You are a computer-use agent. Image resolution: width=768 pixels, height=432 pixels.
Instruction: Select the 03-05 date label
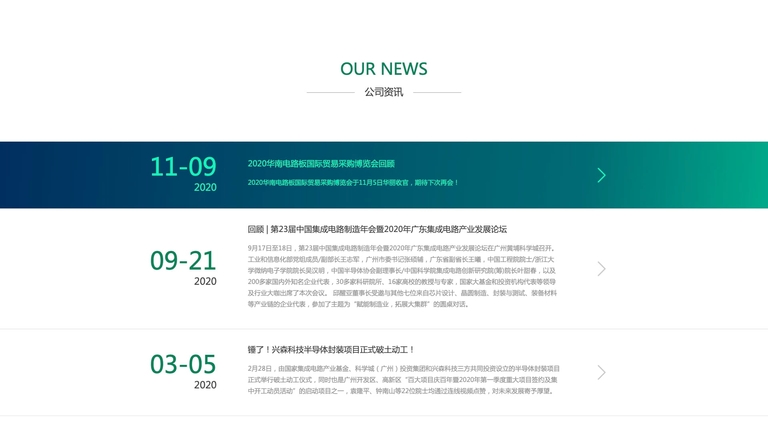tap(183, 364)
